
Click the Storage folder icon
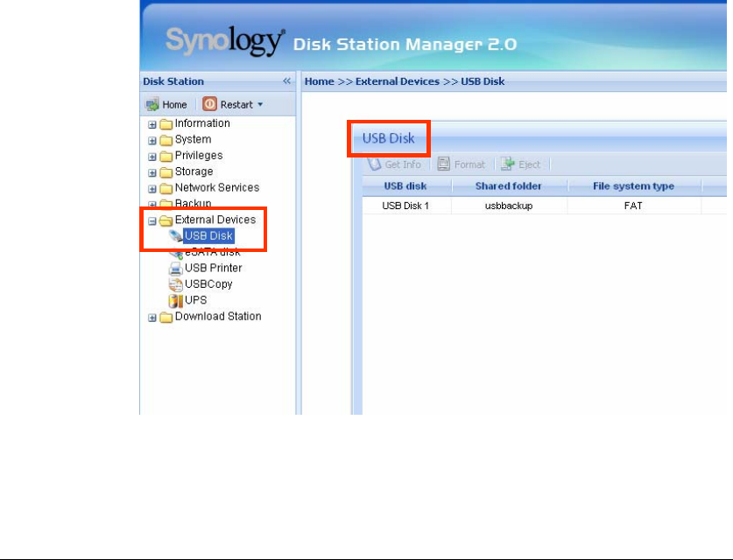click(166, 172)
